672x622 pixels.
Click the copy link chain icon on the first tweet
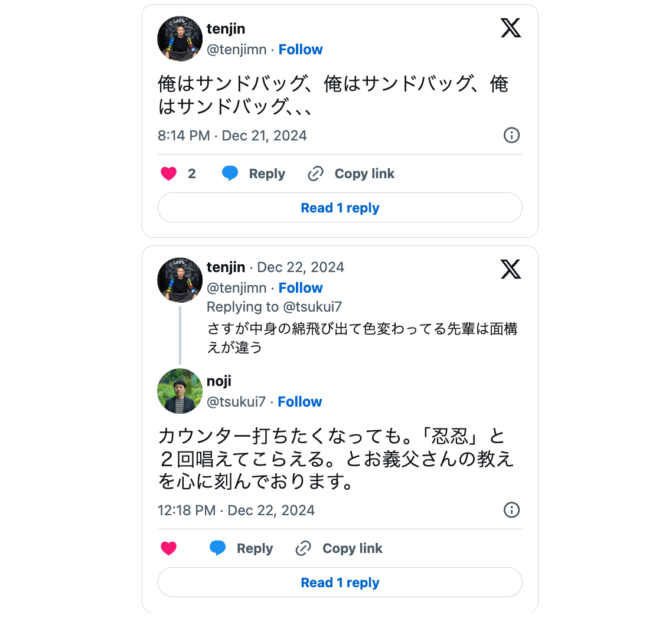click(x=316, y=174)
